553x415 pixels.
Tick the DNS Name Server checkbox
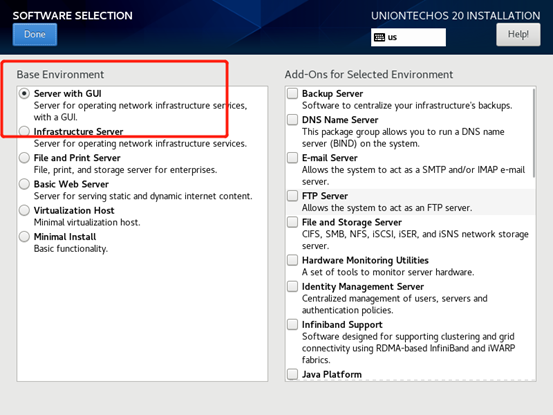[292, 120]
